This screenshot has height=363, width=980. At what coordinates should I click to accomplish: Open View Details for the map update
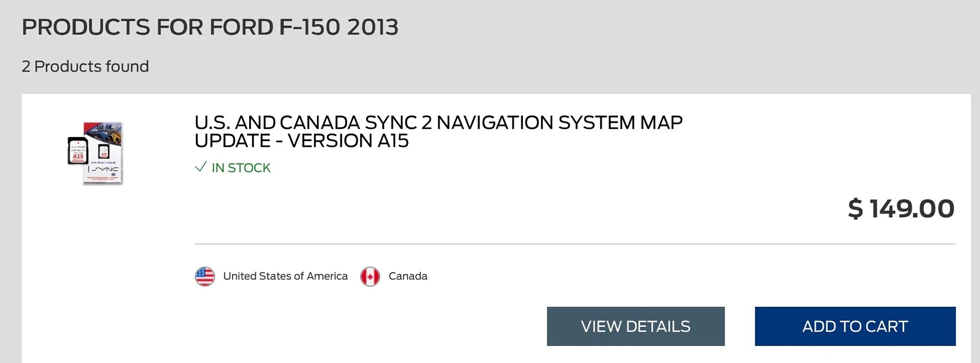635,326
